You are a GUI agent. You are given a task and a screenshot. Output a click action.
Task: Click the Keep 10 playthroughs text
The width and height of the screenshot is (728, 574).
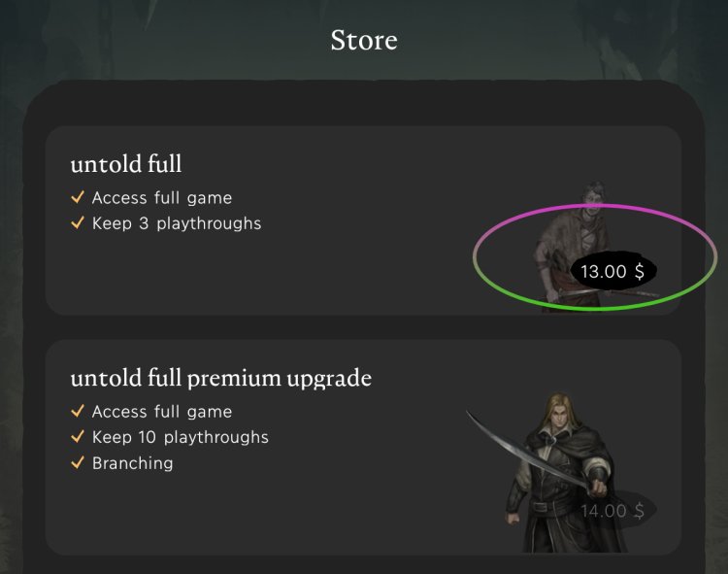pyautogui.click(x=181, y=437)
